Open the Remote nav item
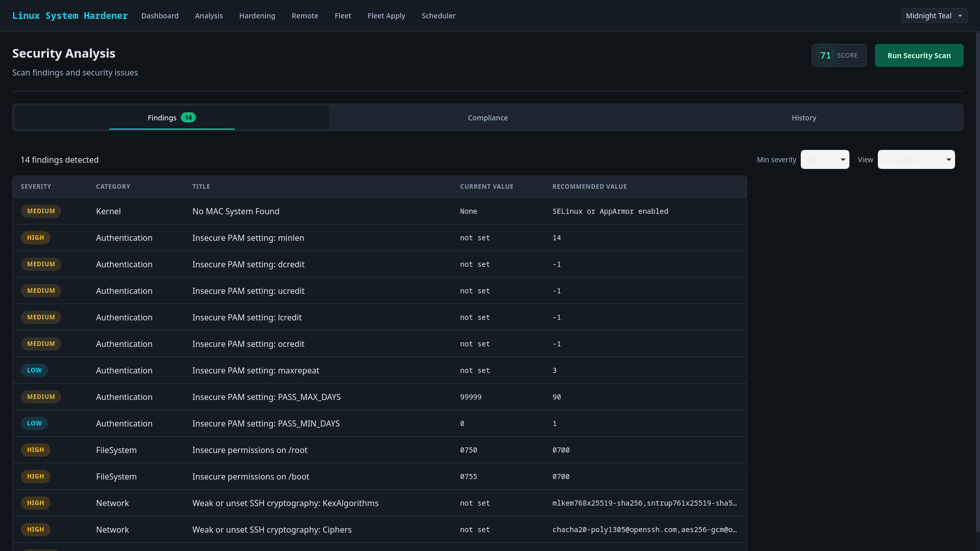The width and height of the screenshot is (980, 551). coord(305,16)
